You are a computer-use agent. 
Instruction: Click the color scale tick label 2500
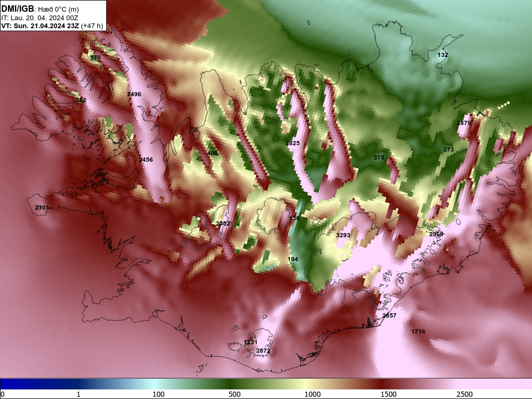[x=464, y=394]
